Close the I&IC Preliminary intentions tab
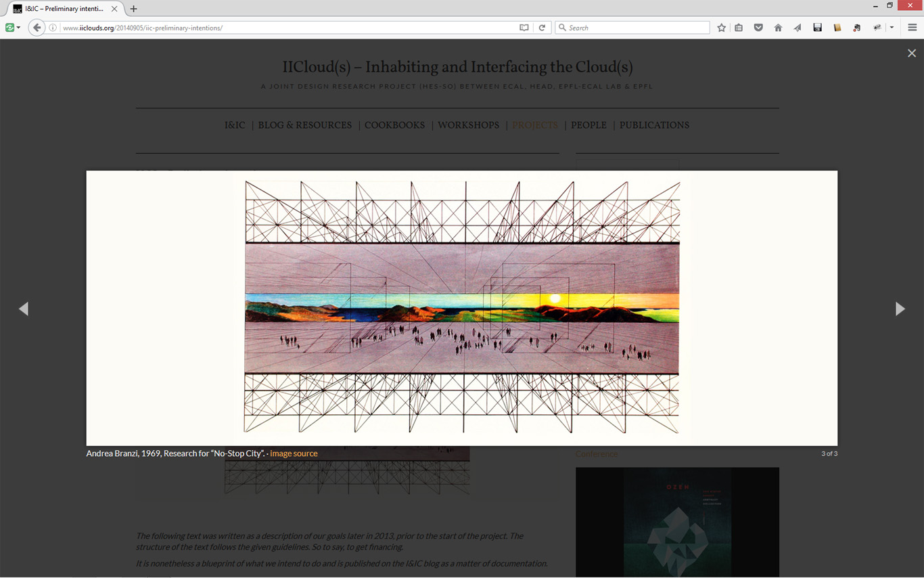Image resolution: width=924 pixels, height=578 pixels. click(x=114, y=9)
